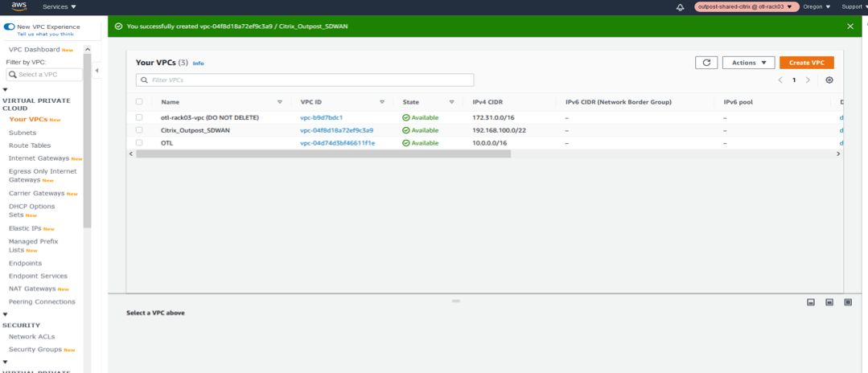
Task: Open Subnets in sidebar
Action: 23,133
